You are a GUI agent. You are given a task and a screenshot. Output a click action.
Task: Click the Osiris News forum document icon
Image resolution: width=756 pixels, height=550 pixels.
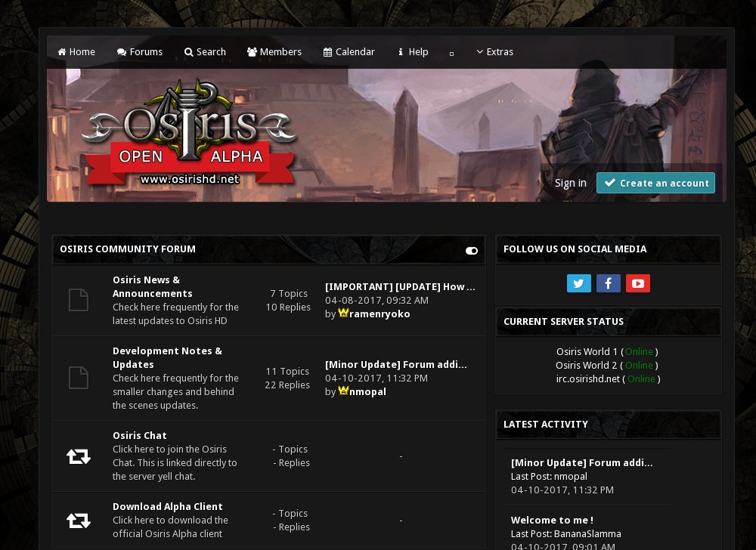[x=79, y=300]
